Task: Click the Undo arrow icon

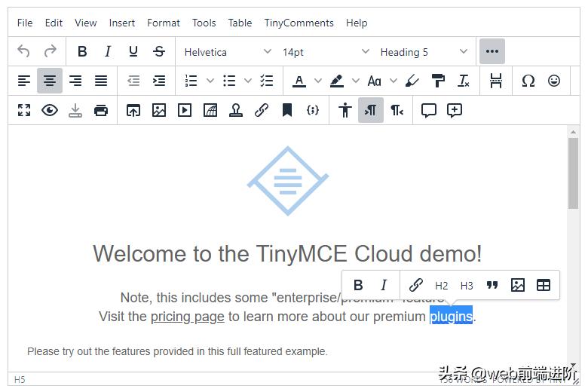Action: (23, 51)
